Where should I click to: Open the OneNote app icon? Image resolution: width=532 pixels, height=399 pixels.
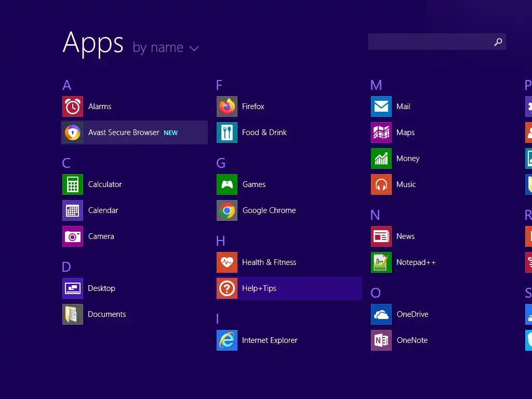click(x=381, y=340)
